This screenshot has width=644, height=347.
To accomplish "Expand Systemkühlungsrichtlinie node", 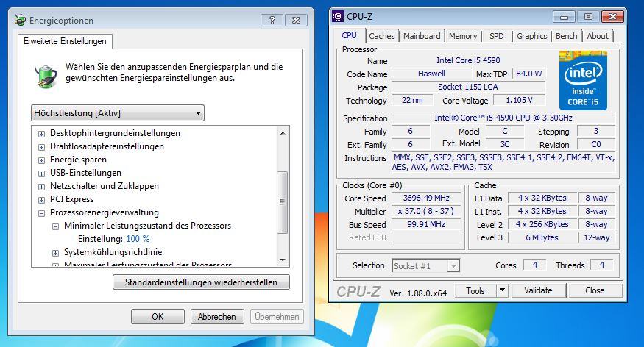I will pyautogui.click(x=55, y=253).
